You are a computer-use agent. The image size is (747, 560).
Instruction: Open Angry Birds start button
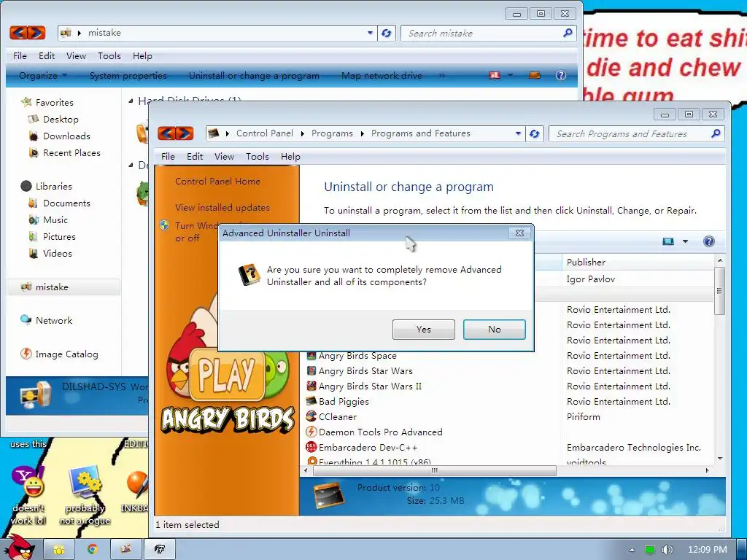[x=20, y=548]
